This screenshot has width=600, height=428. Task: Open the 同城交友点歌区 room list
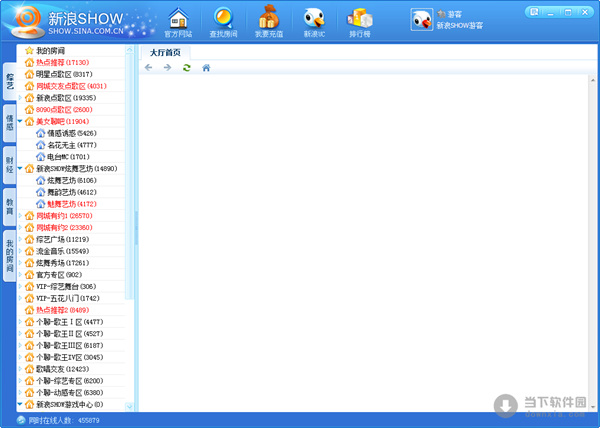pos(71,86)
